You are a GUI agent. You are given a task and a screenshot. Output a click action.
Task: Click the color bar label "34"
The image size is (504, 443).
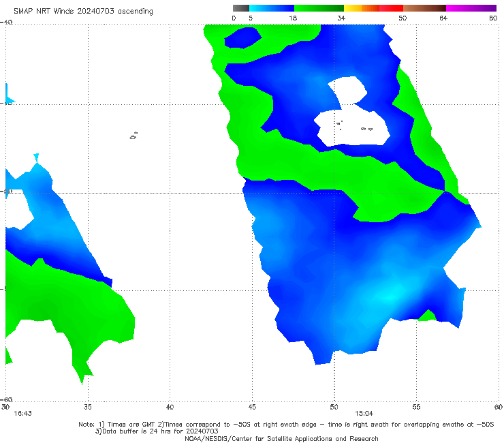[x=341, y=18]
